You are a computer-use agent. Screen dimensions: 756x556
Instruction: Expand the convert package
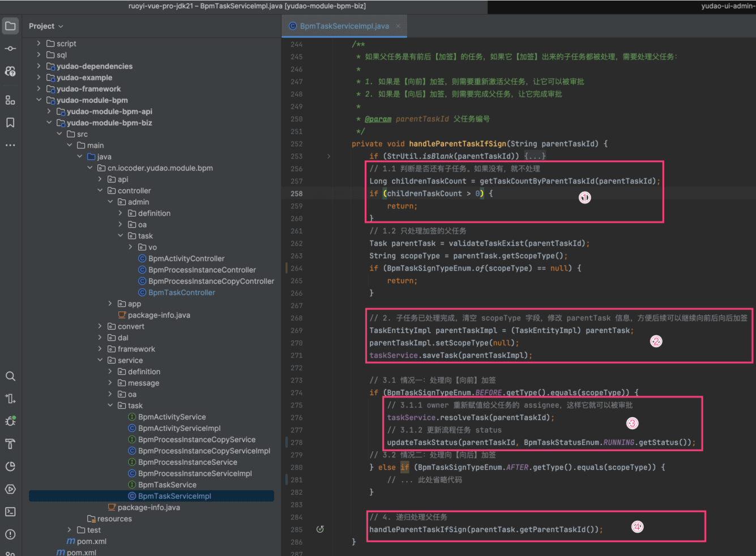(x=100, y=327)
